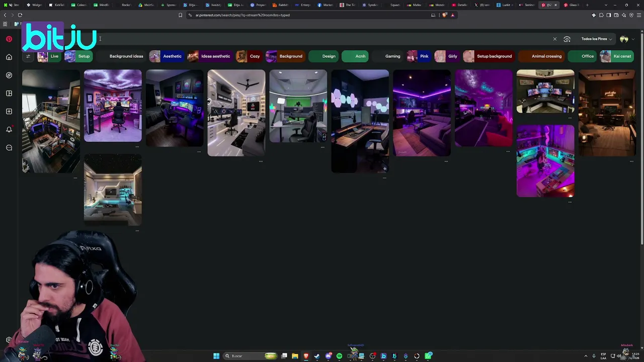Open the white studio with ceiling fan pin

236,113
